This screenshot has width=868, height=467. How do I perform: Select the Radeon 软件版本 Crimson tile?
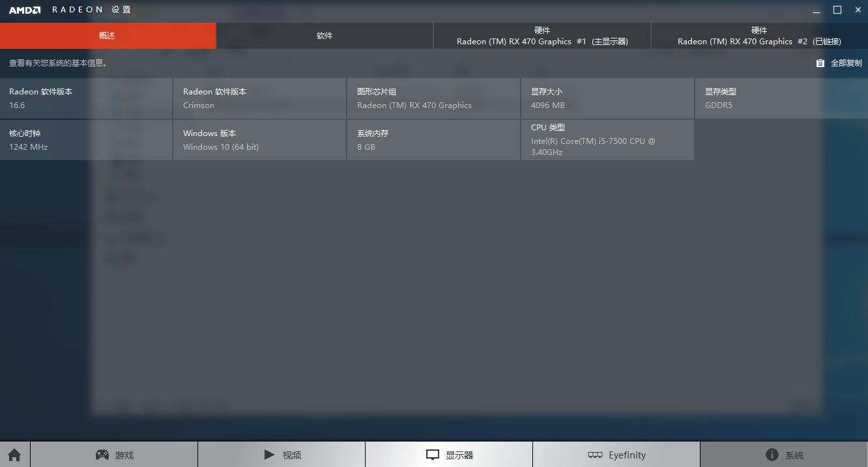point(259,98)
